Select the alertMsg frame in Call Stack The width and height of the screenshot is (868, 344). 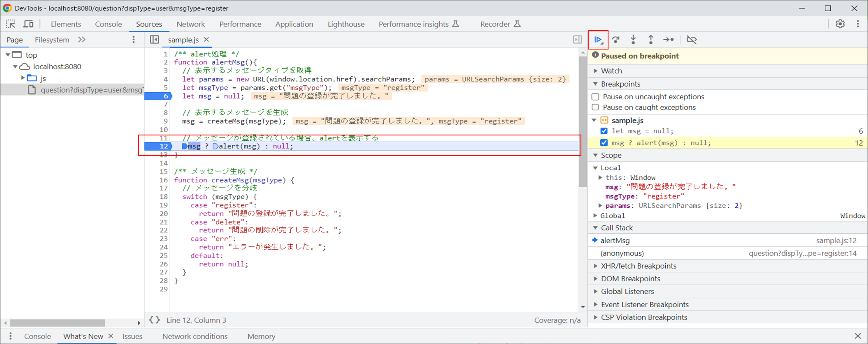(x=615, y=240)
